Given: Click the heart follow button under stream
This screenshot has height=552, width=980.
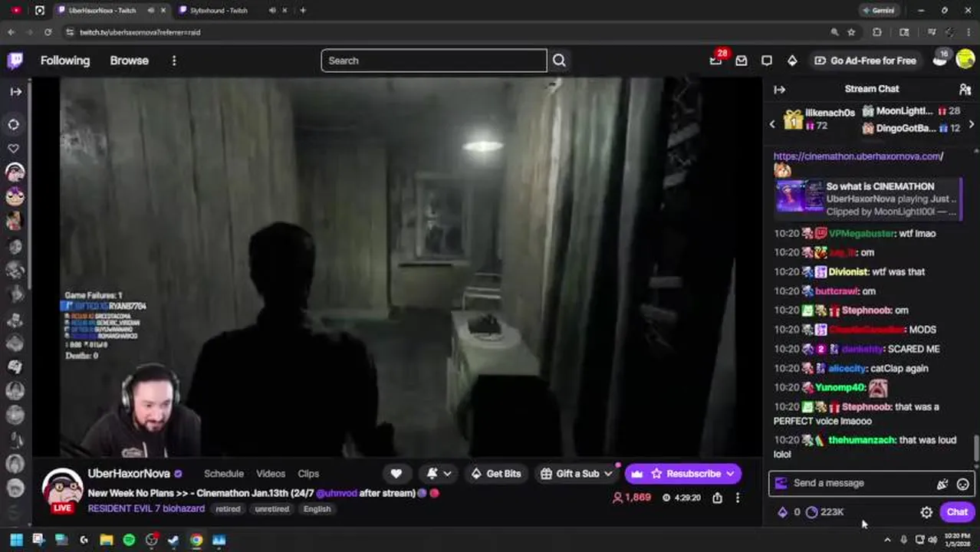Looking at the screenshot, I should click(396, 474).
